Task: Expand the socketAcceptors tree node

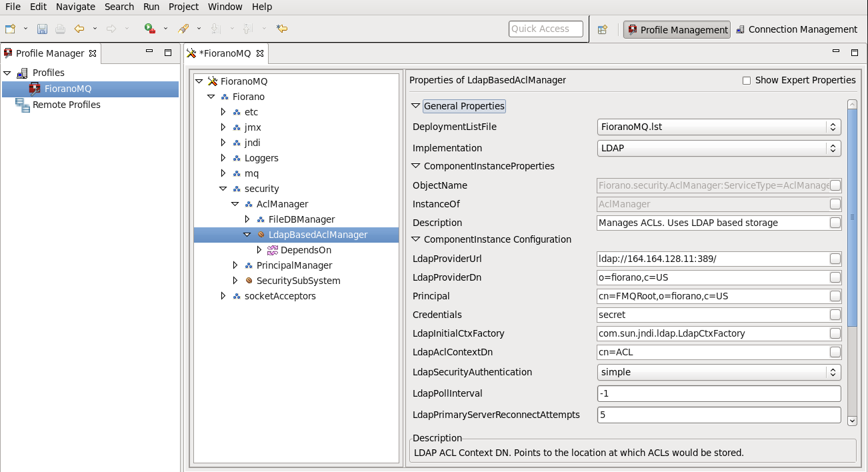Action: [223, 296]
